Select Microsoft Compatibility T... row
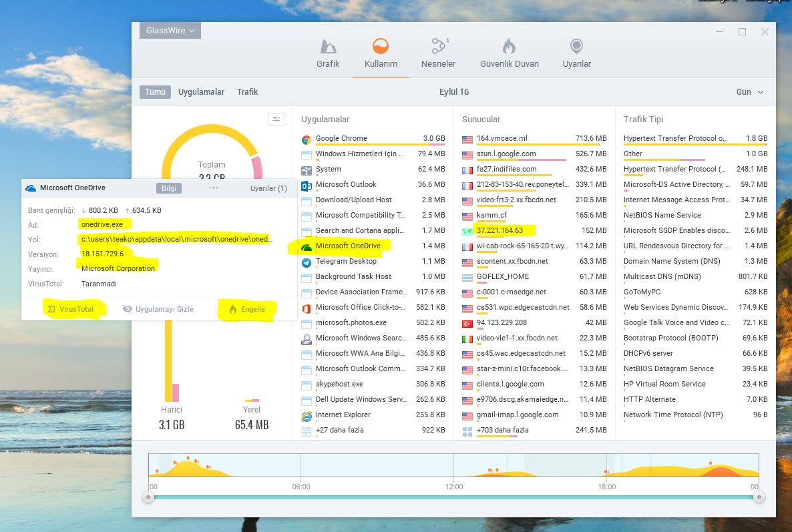 point(373,215)
